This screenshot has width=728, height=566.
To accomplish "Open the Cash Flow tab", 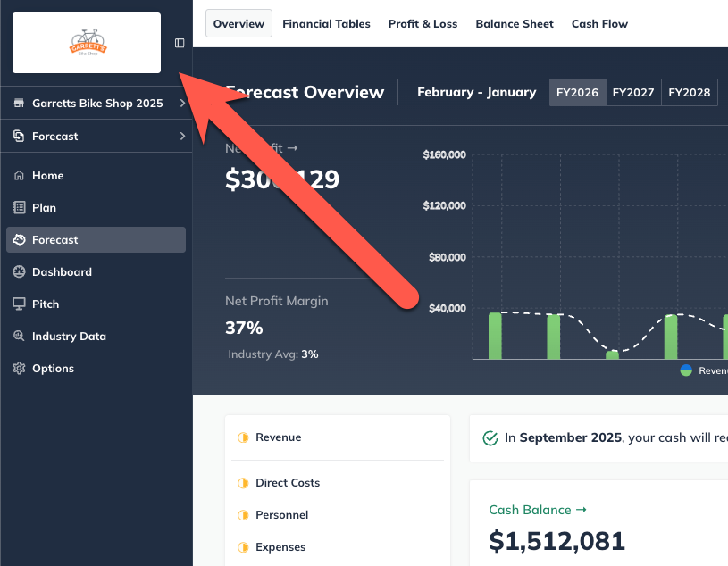I will tap(599, 24).
